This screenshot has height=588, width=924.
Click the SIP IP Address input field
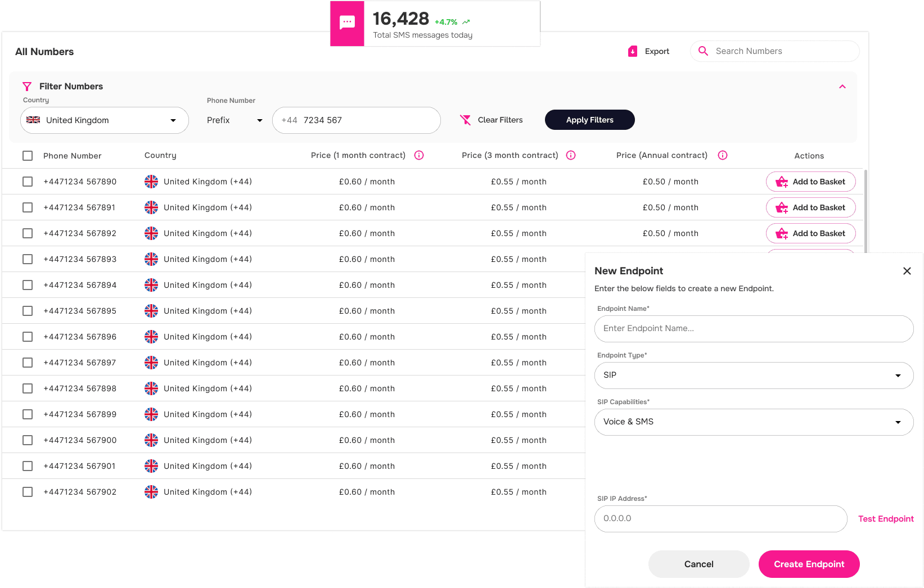(721, 519)
